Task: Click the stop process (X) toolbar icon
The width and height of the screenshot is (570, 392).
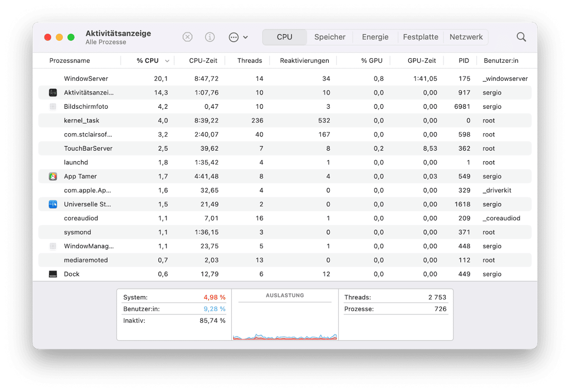Action: tap(187, 37)
